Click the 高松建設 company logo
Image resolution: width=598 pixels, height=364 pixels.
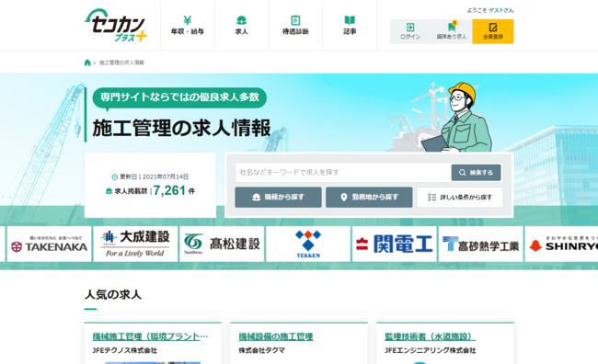point(222,244)
